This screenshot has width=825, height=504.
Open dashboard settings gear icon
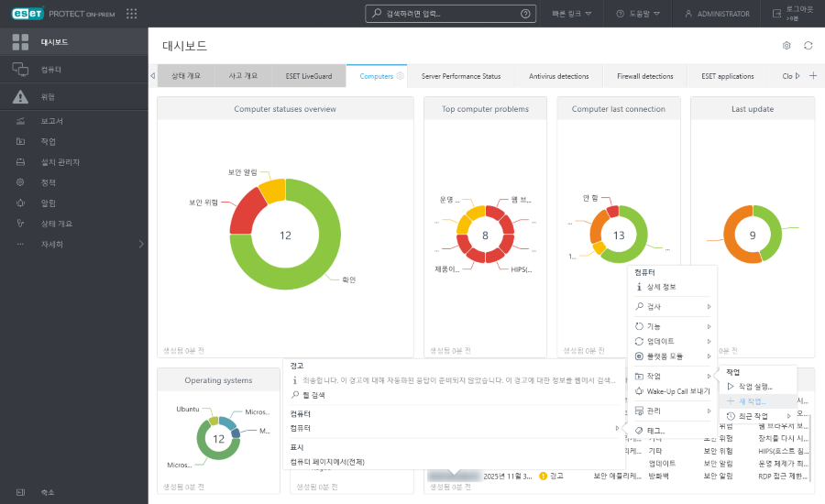point(786,46)
